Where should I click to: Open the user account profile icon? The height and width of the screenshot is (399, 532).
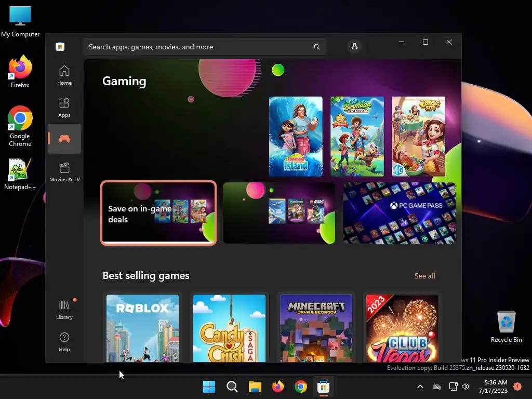(x=354, y=46)
